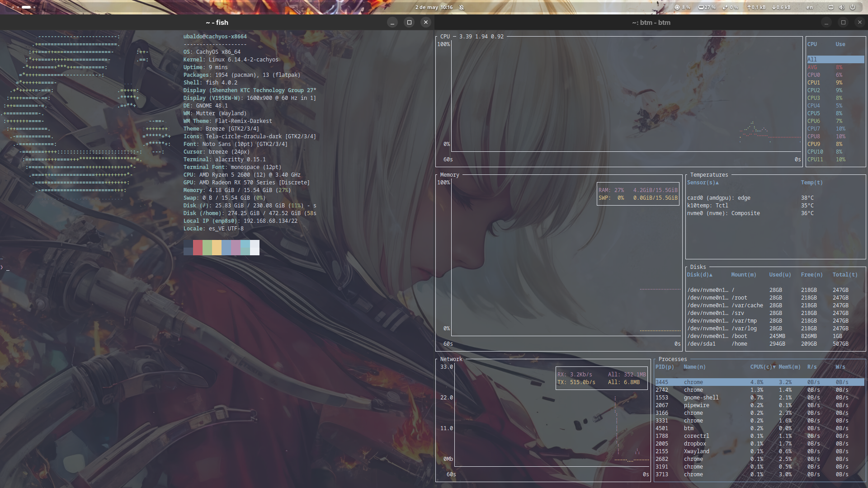Focus the Processes widget title in btm

[672, 359]
